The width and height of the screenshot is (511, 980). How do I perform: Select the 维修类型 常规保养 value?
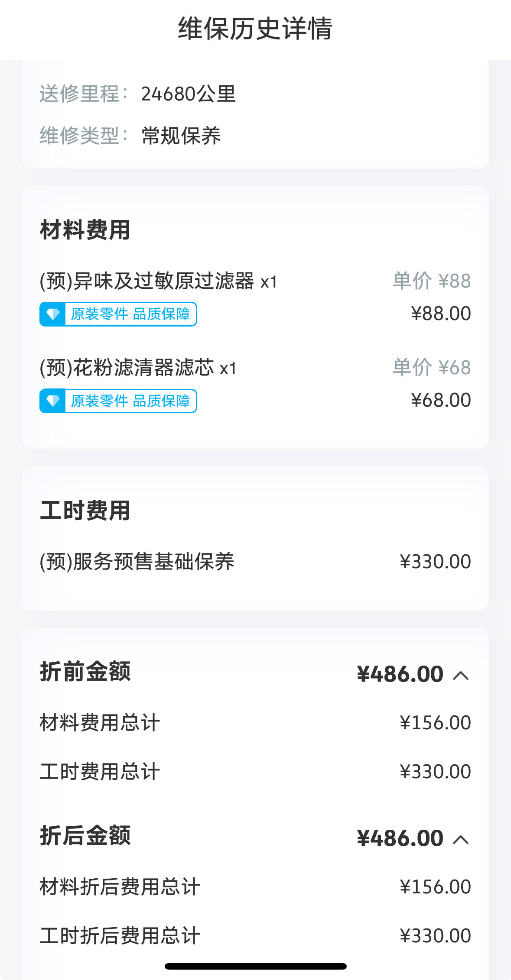(181, 136)
